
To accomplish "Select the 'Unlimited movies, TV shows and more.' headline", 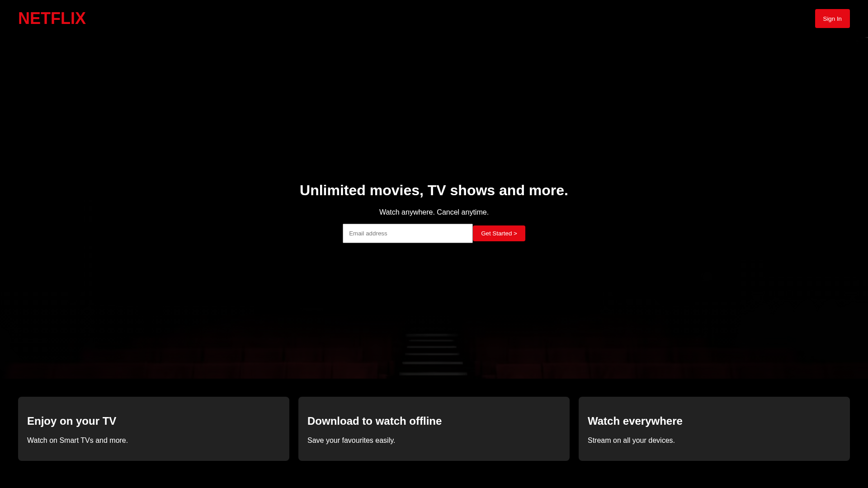I will [x=434, y=190].
